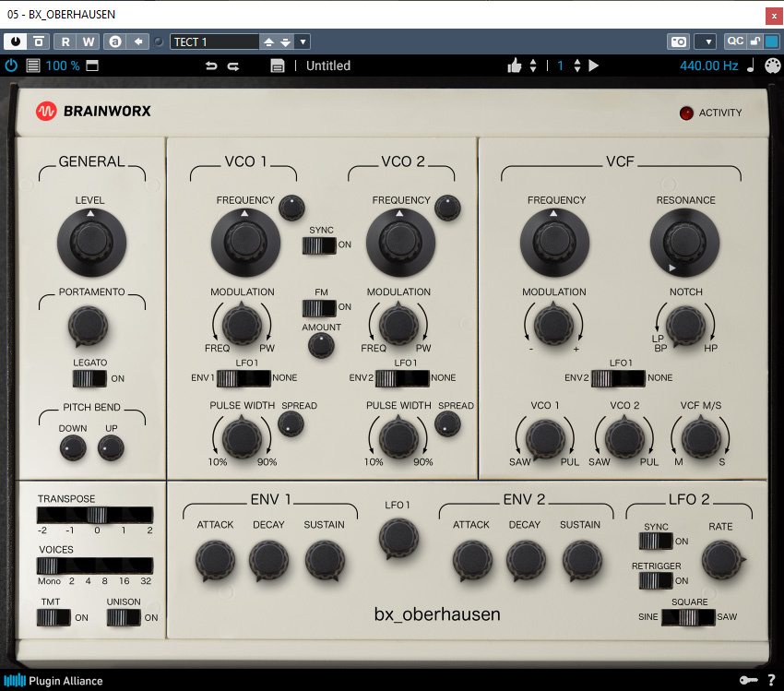The height and width of the screenshot is (691, 784).
Task: Click the redo arrow
Action: pos(233,66)
